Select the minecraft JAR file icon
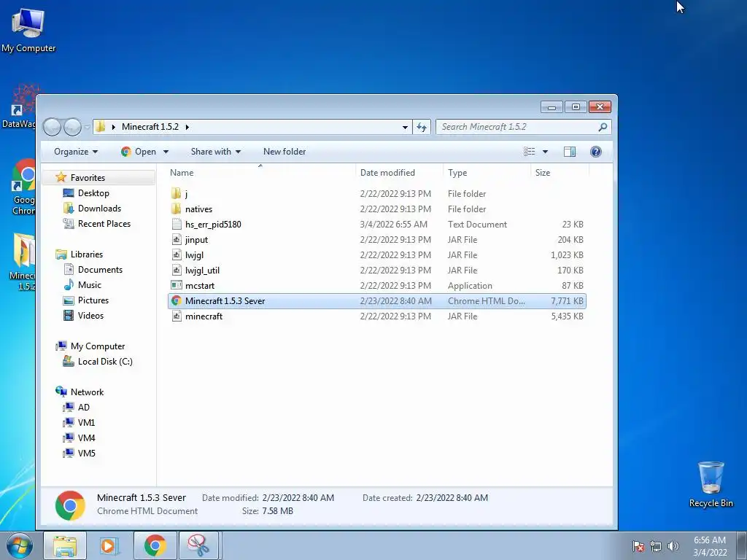Image resolution: width=747 pixels, height=560 pixels. coord(177,316)
